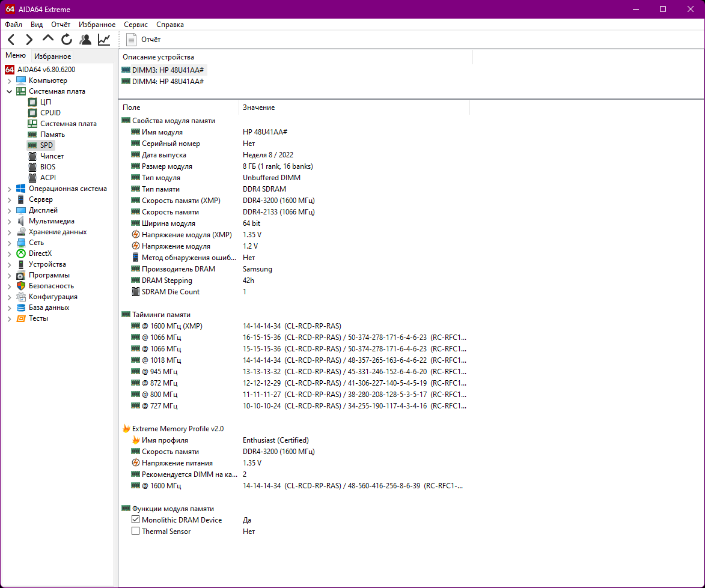Image resolution: width=705 pixels, height=588 pixels.
Task: Open the Избранное menu in the menu bar
Action: [x=97, y=25]
